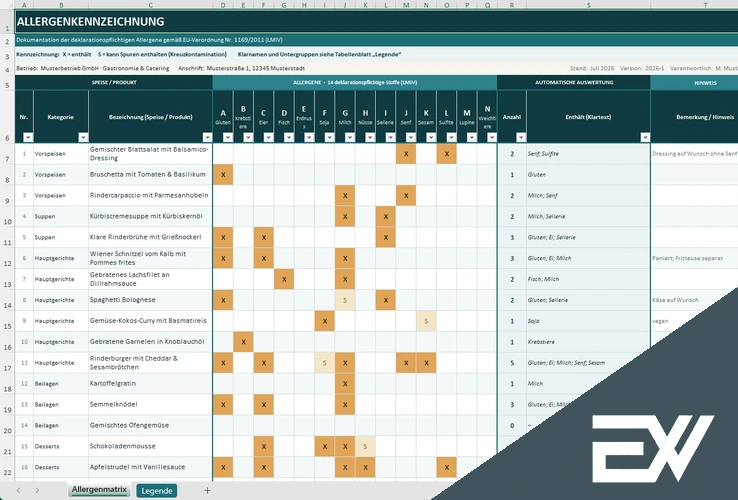
Task: Open the Enthält (Klartext) filter dropdown
Action: (x=645, y=137)
